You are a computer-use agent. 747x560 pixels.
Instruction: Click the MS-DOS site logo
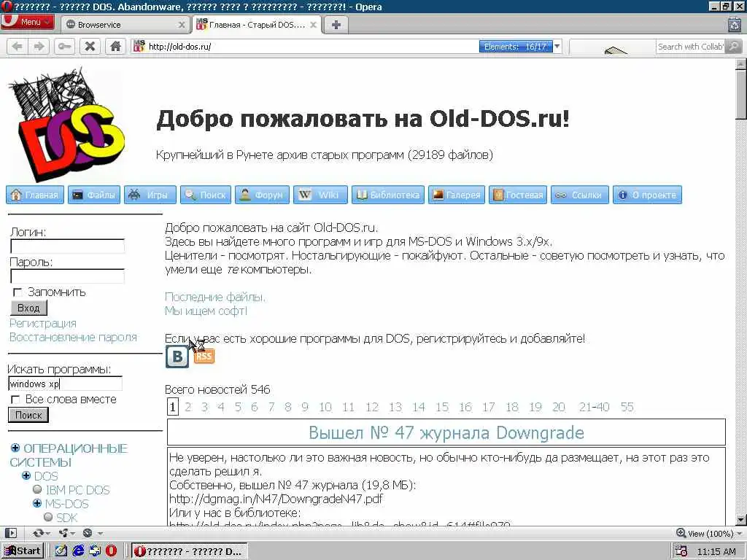[66, 124]
